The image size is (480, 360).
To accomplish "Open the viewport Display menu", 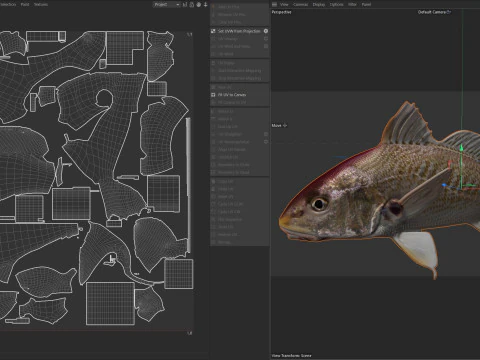I will (319, 5).
